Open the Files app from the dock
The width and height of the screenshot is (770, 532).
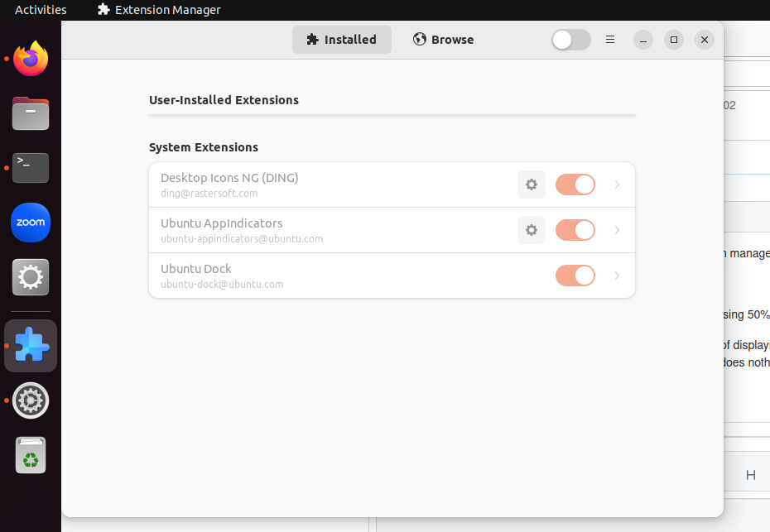31,113
